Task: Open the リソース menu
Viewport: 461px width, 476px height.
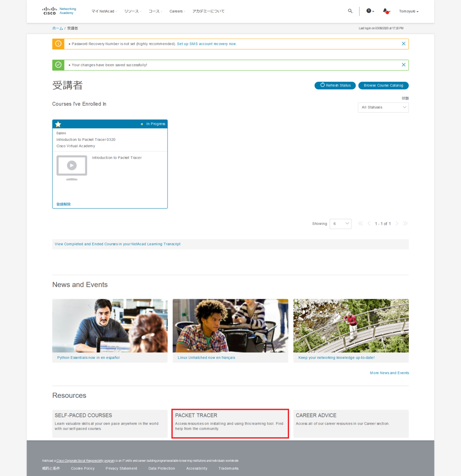Action: (133, 11)
